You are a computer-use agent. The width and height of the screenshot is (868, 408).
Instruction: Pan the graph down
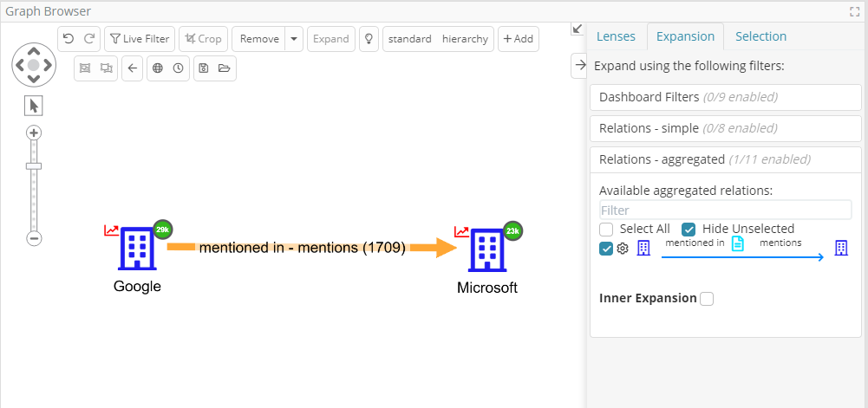point(34,79)
